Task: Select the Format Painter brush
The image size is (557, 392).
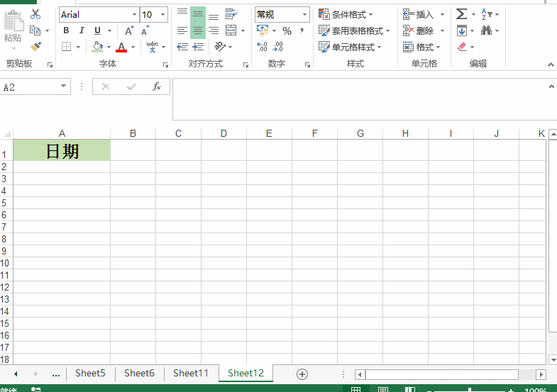Action: (35, 47)
